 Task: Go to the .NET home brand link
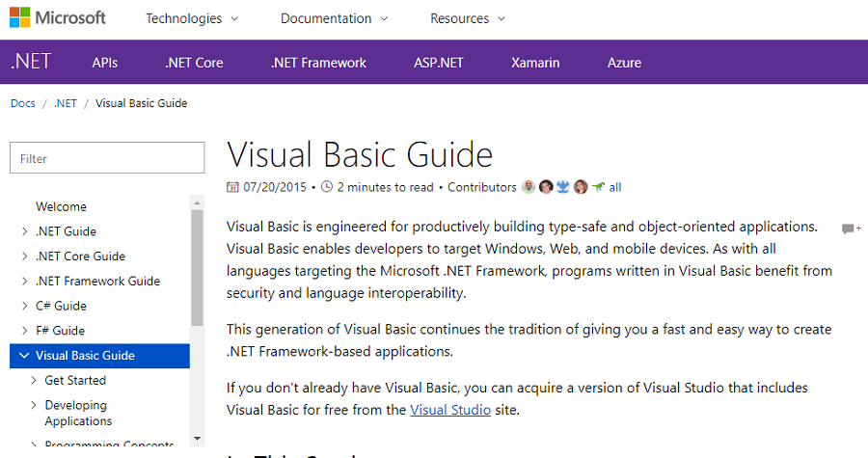(31, 62)
